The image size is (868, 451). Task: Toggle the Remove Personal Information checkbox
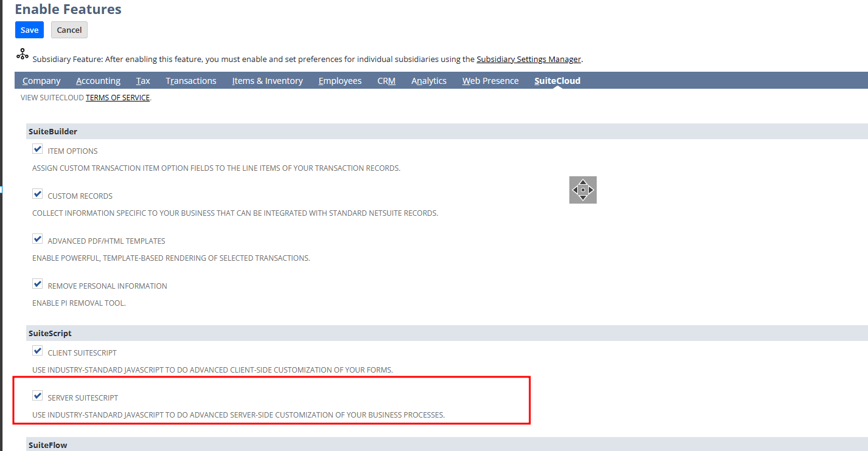[38, 284]
